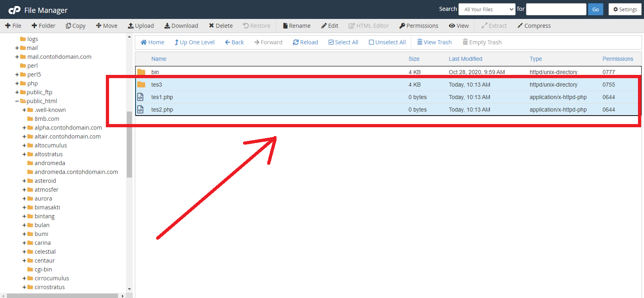Image resolution: width=644 pixels, height=298 pixels.
Task: Click the Copy toolbar button
Action: point(76,26)
